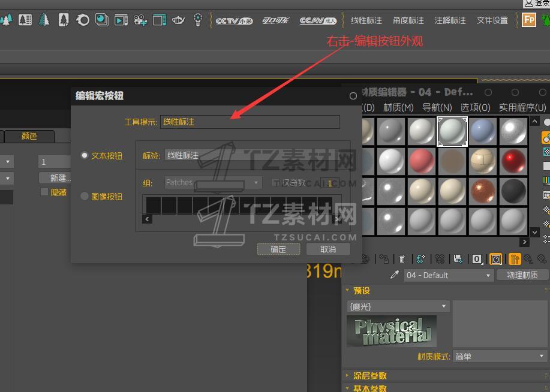Click the 取消 button
Image resolution: width=550 pixels, height=392 pixels.
click(x=328, y=249)
